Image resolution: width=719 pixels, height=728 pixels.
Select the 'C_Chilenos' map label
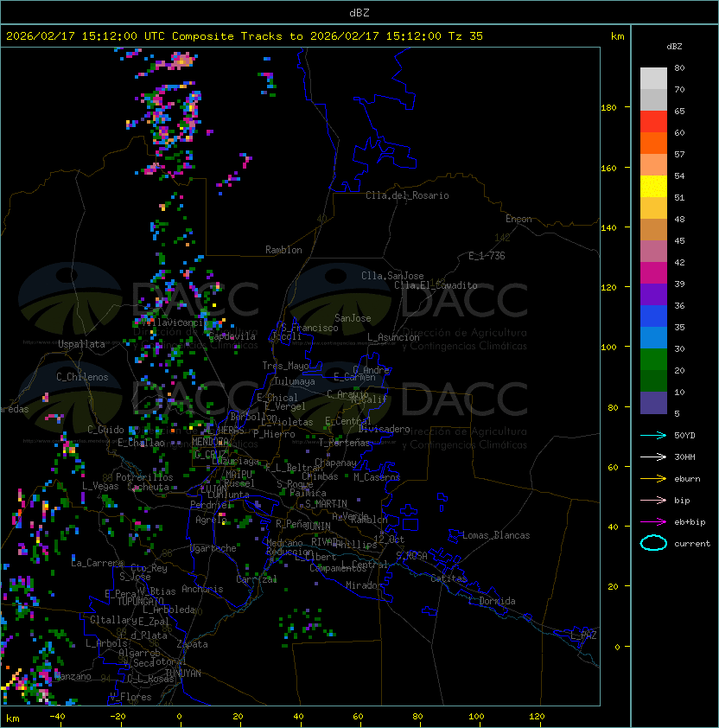82,377
